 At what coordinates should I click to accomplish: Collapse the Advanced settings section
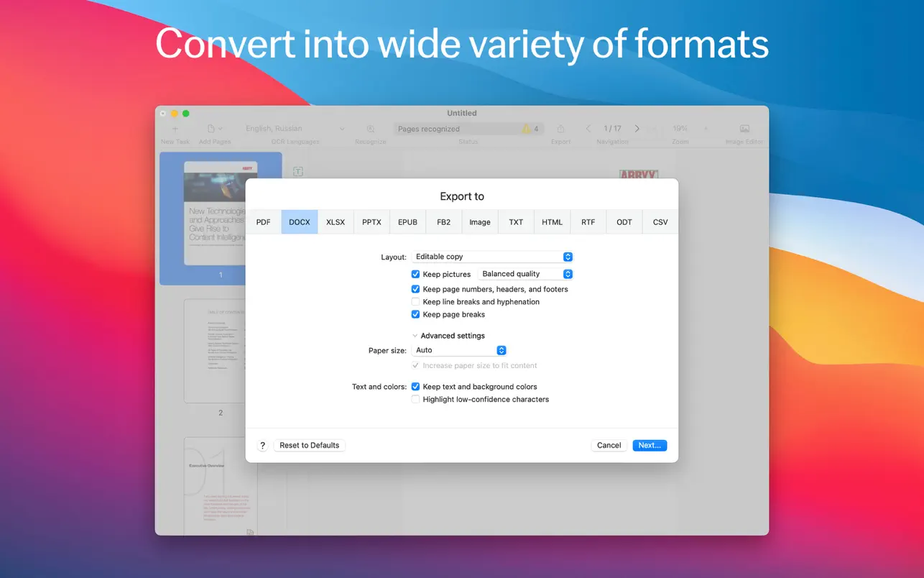tap(415, 336)
